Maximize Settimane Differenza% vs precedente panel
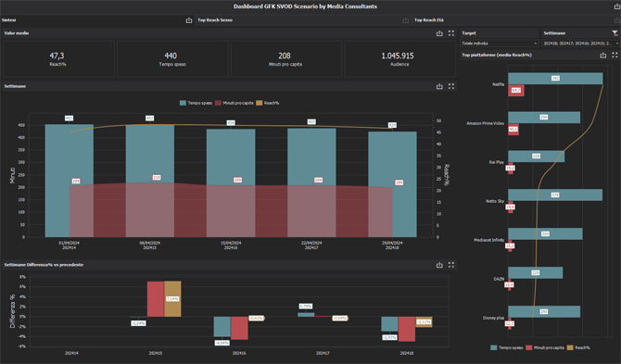Viewport: 621px width, 364px height. [x=451, y=265]
